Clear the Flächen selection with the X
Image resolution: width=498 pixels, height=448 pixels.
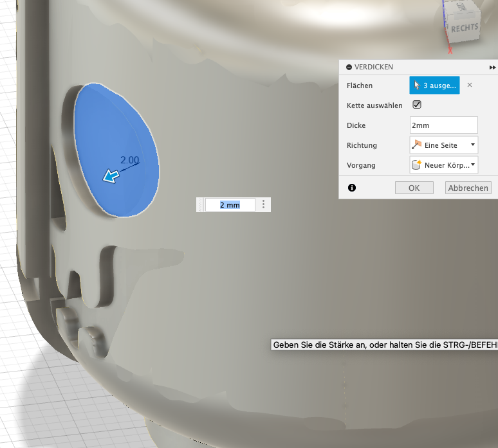coord(469,85)
